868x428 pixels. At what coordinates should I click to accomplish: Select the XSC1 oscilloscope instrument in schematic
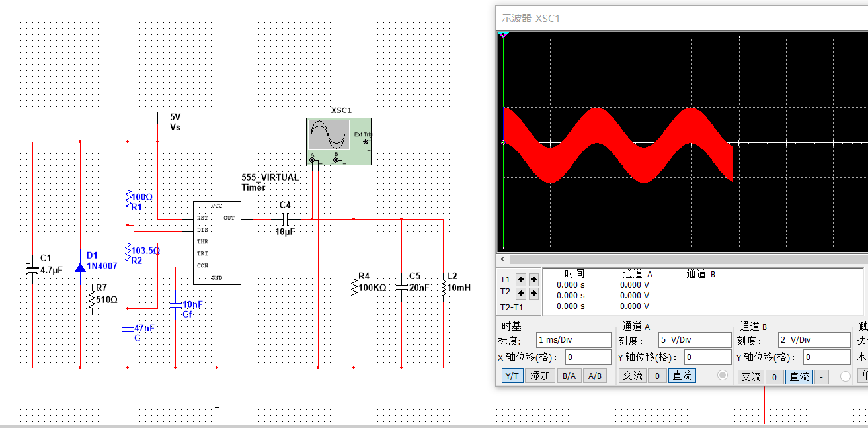338,142
